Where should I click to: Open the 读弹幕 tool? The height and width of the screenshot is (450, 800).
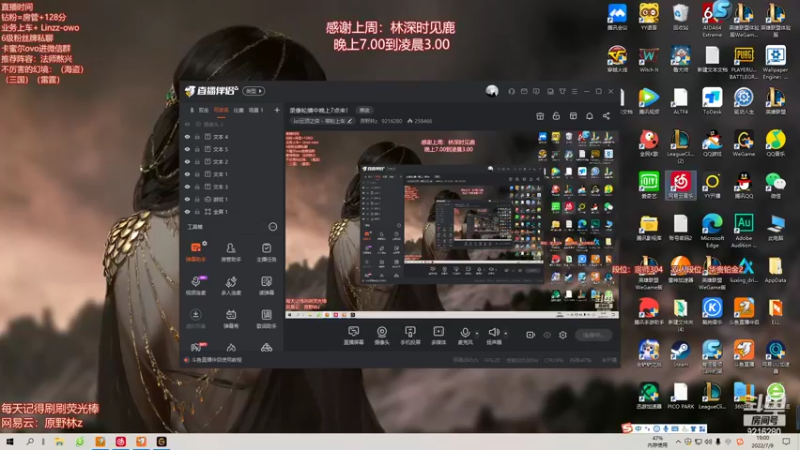pos(266,285)
